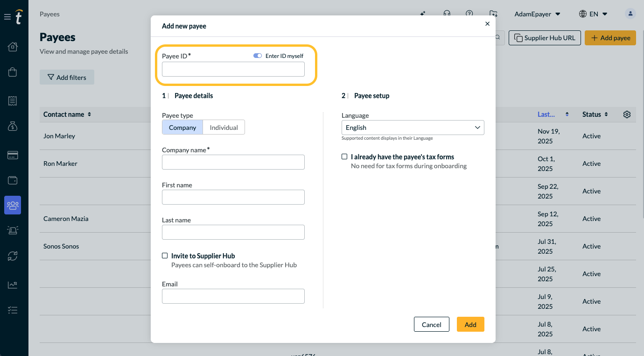
Task: Open the receipt/bills sidebar icon
Action: coord(13,100)
